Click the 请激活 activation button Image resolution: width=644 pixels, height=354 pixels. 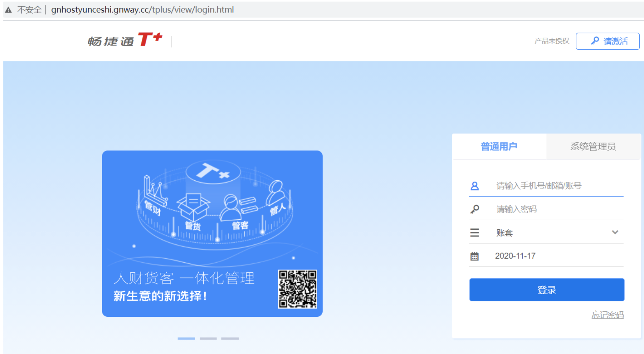607,41
